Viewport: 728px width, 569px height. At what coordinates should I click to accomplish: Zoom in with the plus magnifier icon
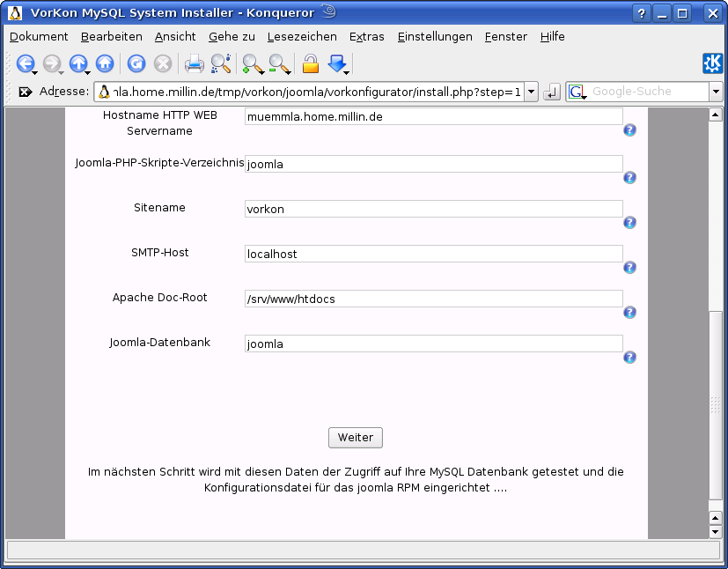coord(253,63)
